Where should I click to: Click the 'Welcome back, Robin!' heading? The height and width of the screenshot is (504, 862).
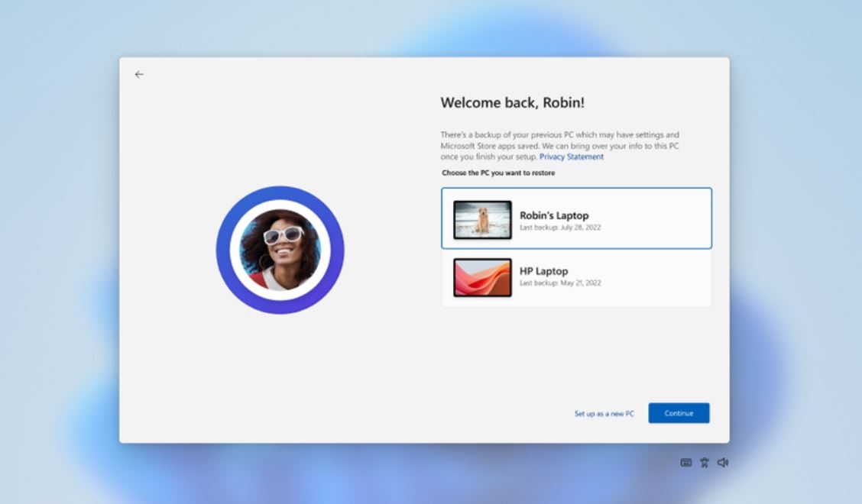coord(512,103)
